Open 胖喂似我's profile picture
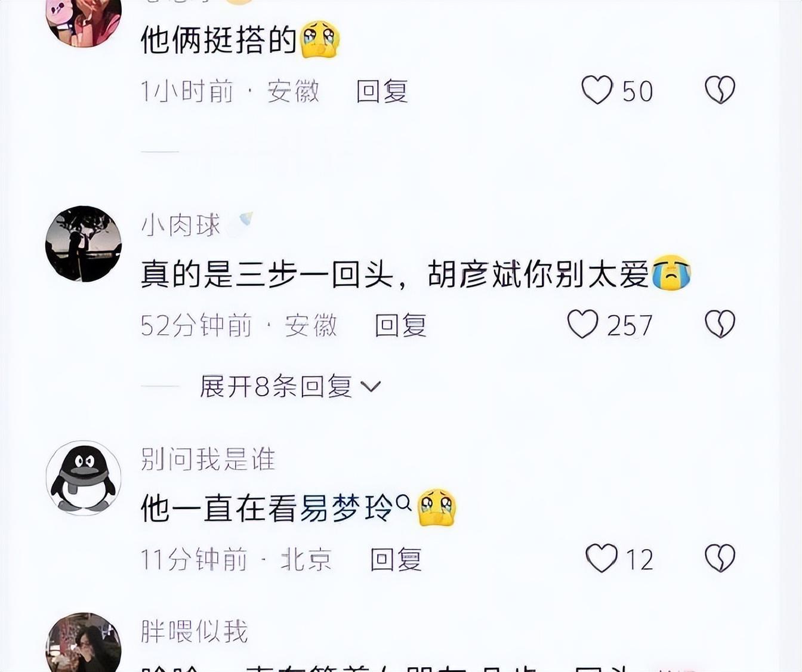 (x=84, y=643)
